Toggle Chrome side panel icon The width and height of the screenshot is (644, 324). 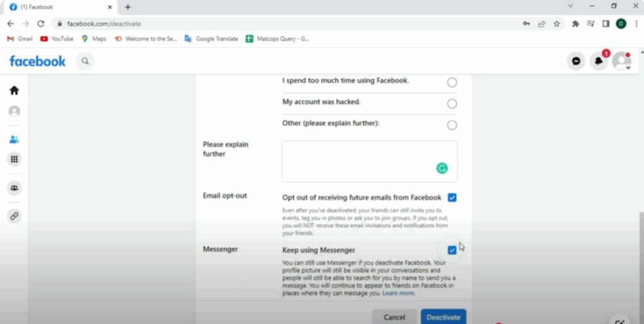[606, 24]
